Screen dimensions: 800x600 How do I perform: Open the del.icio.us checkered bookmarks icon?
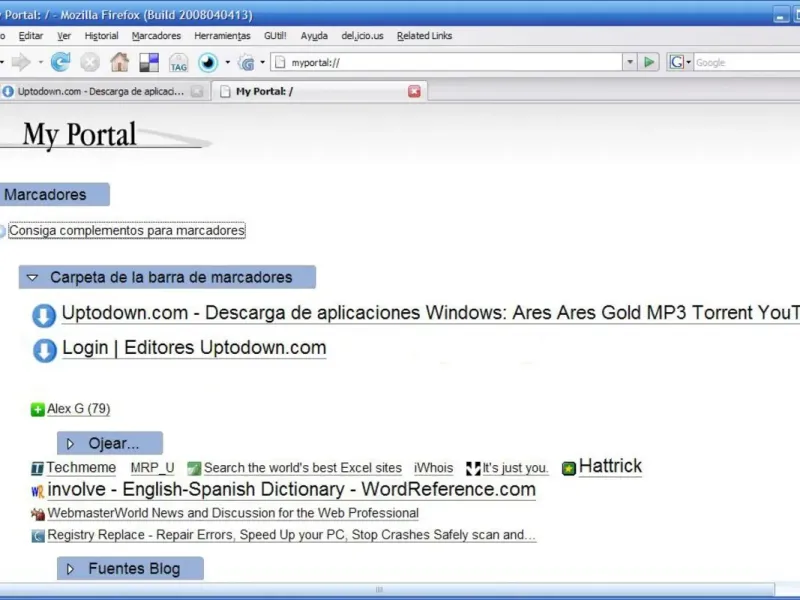click(149, 62)
